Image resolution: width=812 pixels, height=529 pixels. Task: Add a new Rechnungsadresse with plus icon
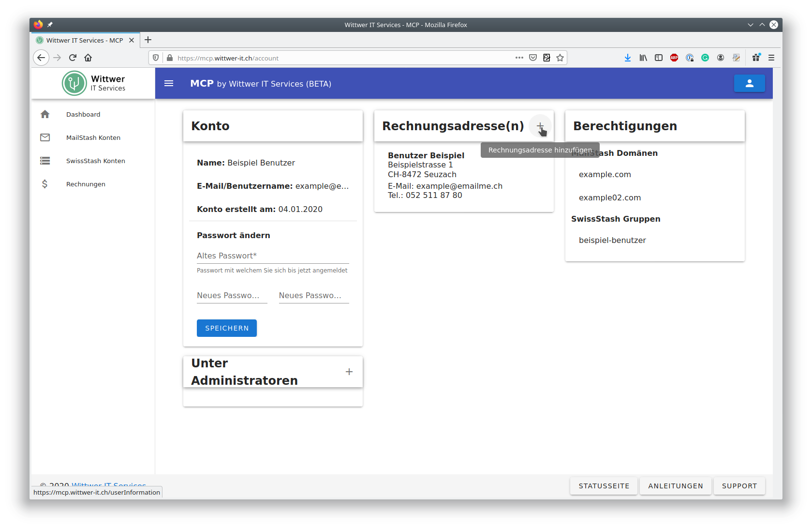click(540, 126)
